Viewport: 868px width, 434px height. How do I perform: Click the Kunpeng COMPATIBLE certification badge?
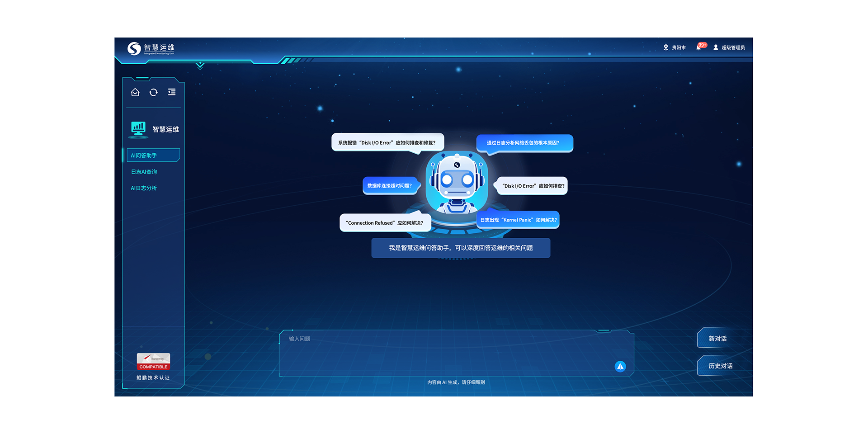[x=154, y=362]
